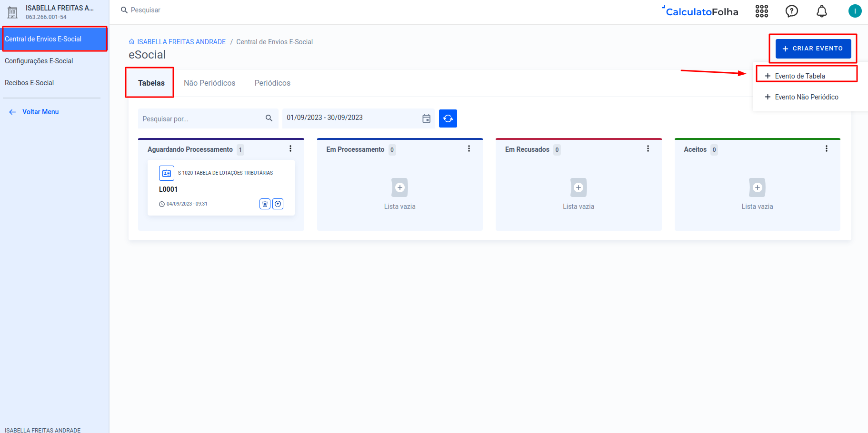
Task: Click the search magnifier in the Pesquisar por field
Action: pyautogui.click(x=269, y=118)
